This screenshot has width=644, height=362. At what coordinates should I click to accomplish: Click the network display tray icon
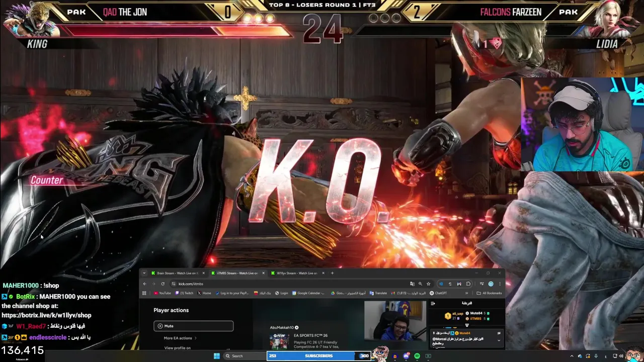(x=615, y=356)
